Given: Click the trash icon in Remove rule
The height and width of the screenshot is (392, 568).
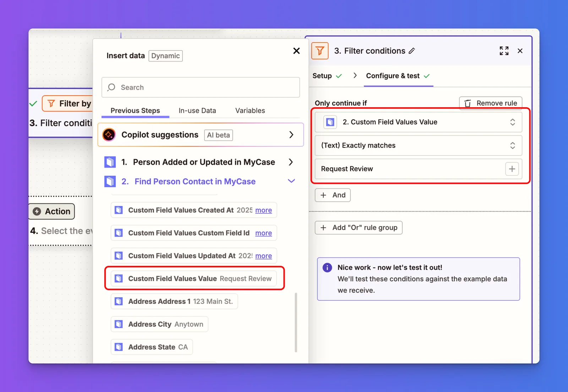Looking at the screenshot, I should point(468,103).
